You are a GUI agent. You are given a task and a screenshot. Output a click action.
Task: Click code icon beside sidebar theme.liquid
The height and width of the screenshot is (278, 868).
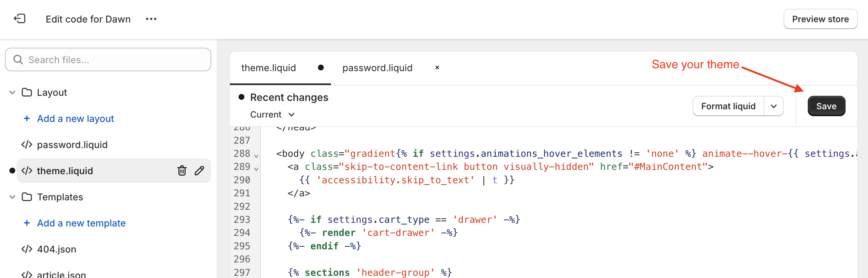(27, 171)
